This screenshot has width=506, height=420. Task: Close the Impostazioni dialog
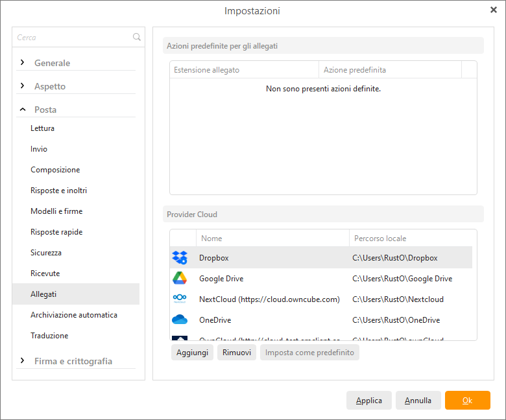(x=494, y=10)
